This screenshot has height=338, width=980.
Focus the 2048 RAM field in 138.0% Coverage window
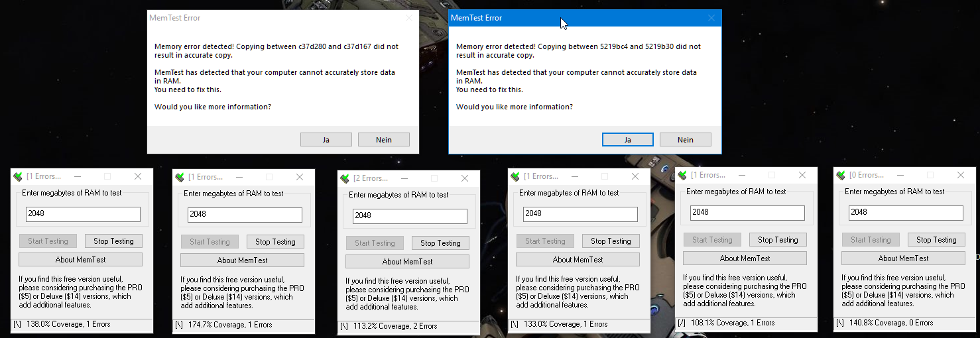[83, 214]
